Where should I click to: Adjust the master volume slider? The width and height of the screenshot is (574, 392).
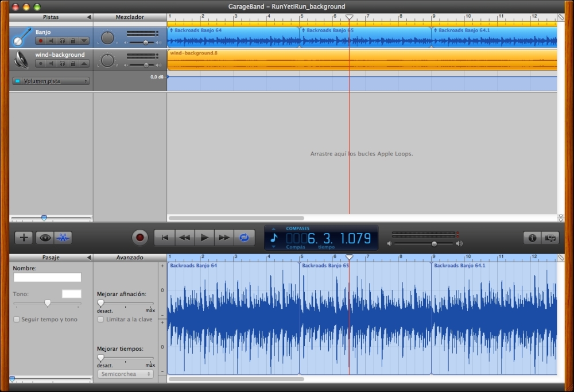(x=434, y=244)
